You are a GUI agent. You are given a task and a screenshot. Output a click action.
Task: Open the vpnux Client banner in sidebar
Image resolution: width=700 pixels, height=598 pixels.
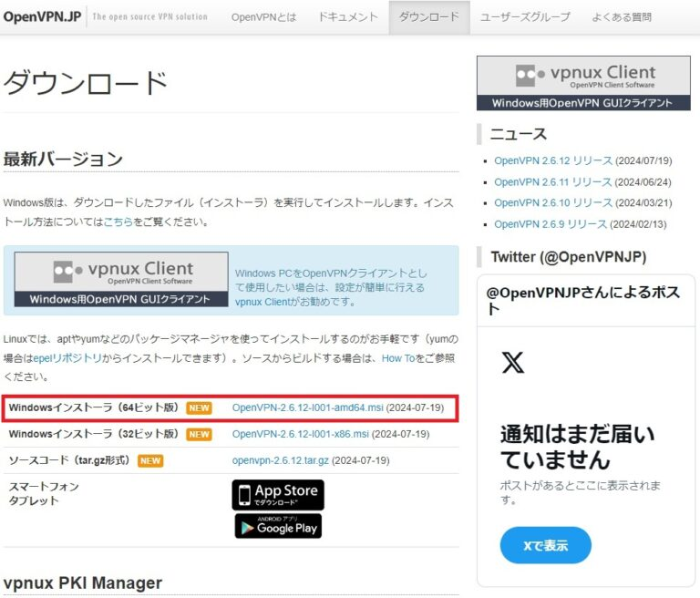pyautogui.click(x=583, y=83)
